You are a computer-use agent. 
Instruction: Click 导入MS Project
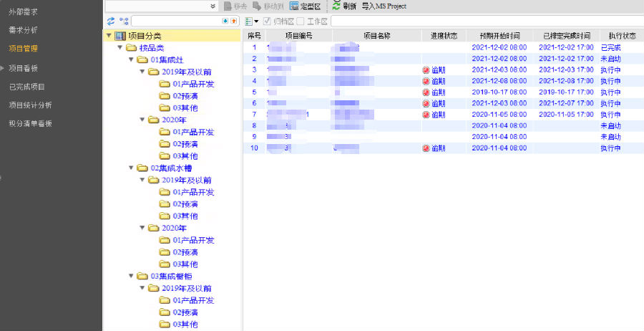384,6
